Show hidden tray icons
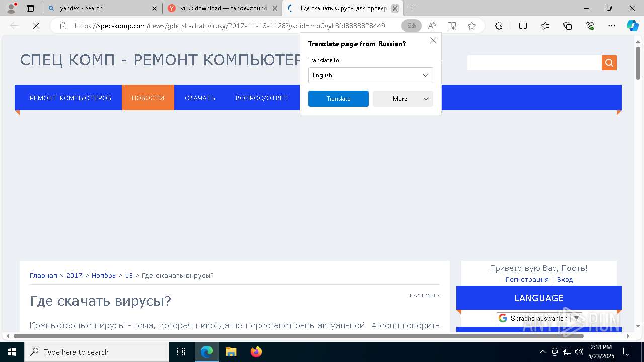 [542, 352]
